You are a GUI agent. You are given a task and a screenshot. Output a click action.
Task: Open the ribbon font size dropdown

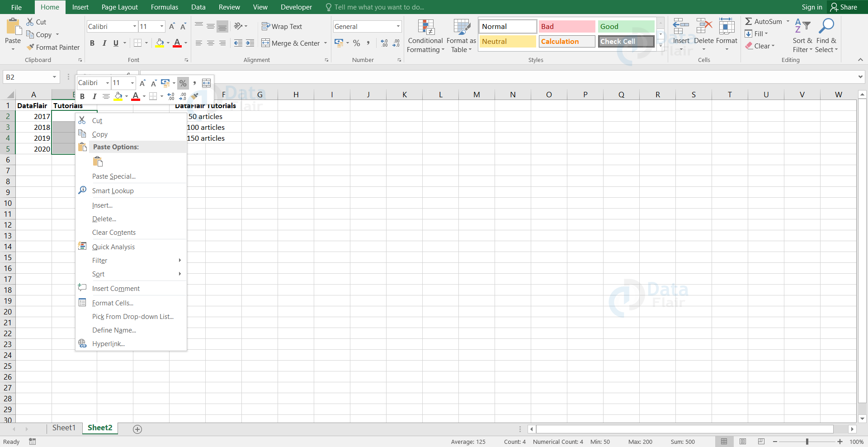[162, 26]
